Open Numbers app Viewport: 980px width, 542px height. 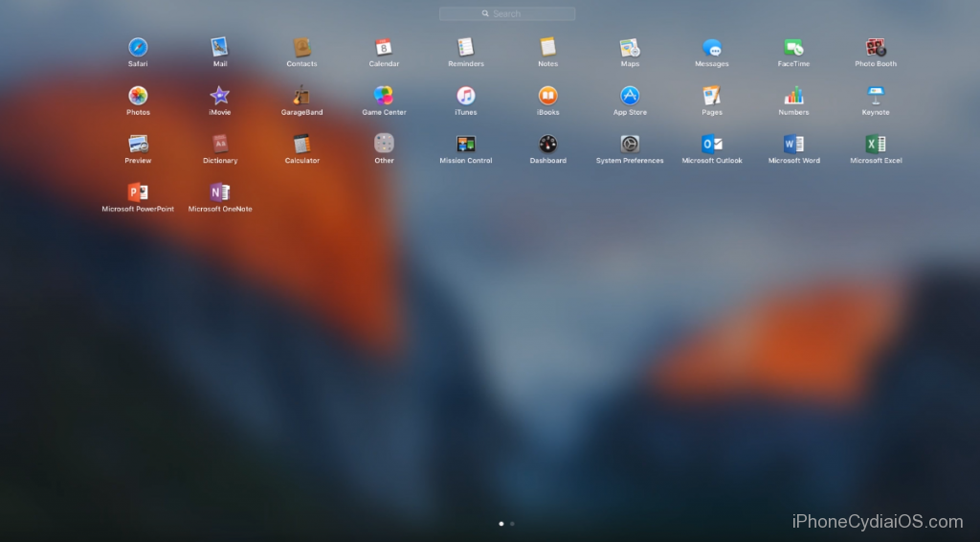tap(793, 96)
